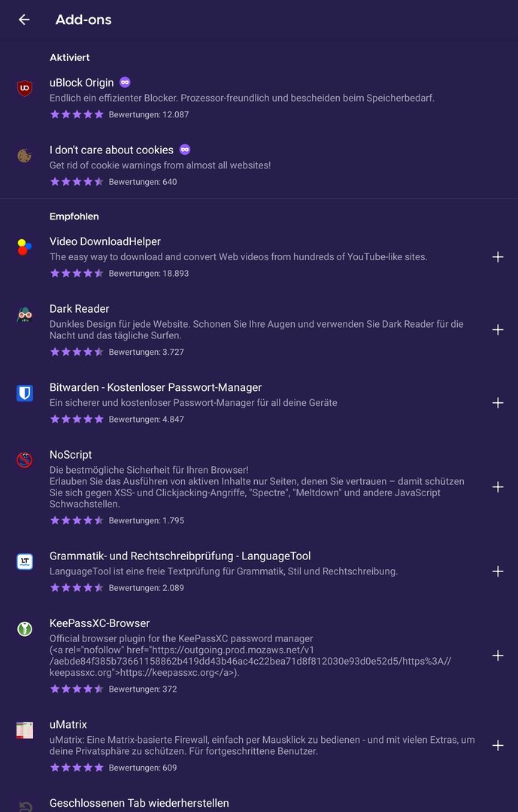Image resolution: width=518 pixels, height=812 pixels.
Task: Open the Video DownloadHelper title
Action: [x=105, y=242]
